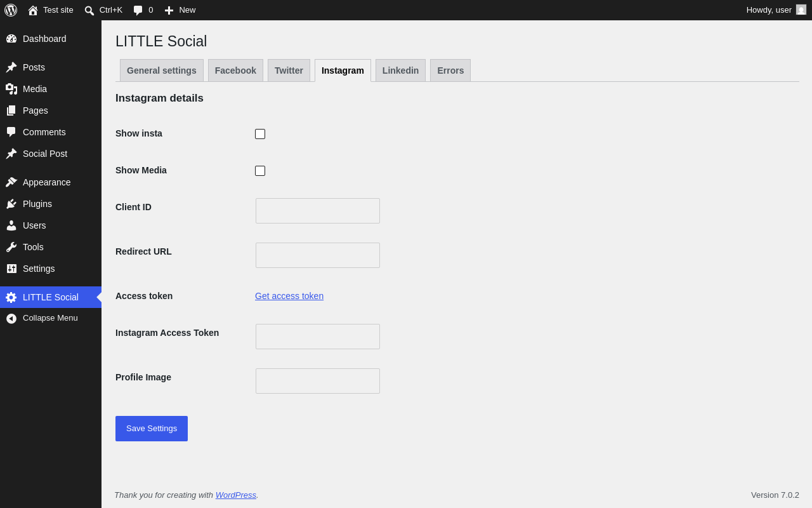Click the Users person icon
The width and height of the screenshot is (812, 508).
[11, 225]
